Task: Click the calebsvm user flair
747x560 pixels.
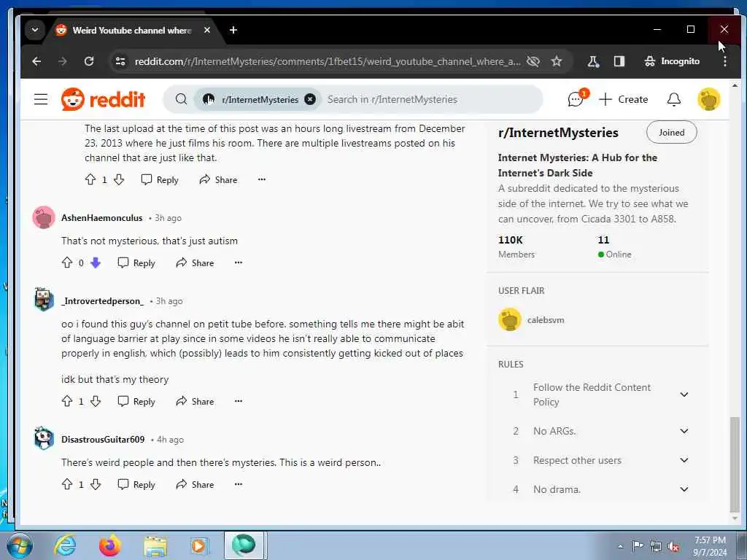Action: pyautogui.click(x=531, y=319)
